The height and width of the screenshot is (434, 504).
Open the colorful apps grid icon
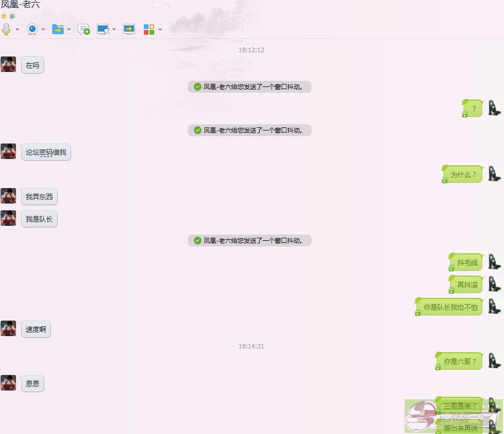[149, 29]
